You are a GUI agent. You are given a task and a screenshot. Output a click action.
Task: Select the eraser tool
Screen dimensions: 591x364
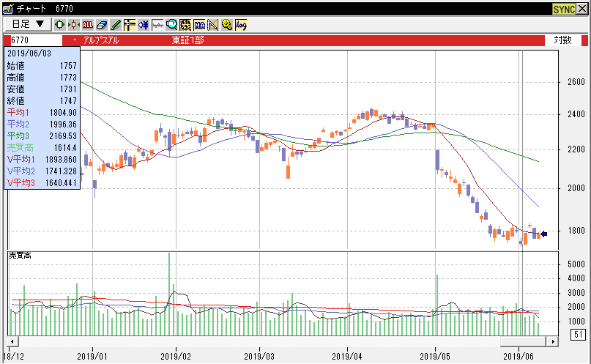pos(101,24)
